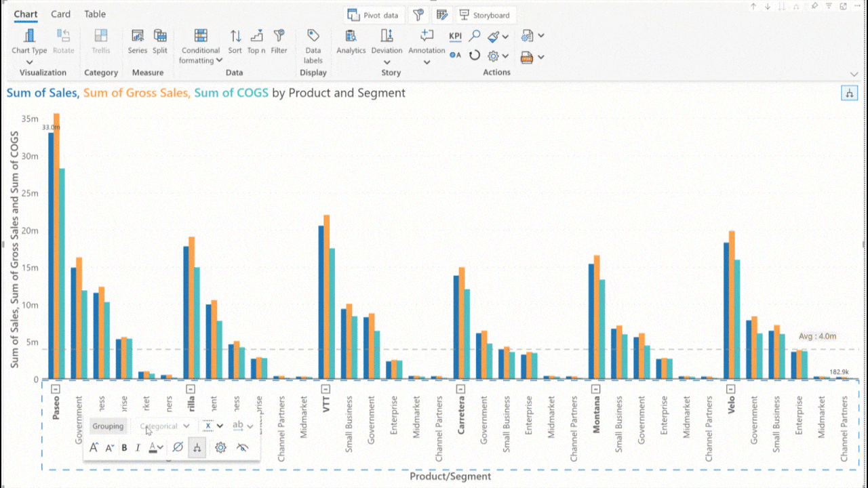Viewport: 868px width, 488px height.
Task: Click the Top n ranking icon
Action: [256, 36]
